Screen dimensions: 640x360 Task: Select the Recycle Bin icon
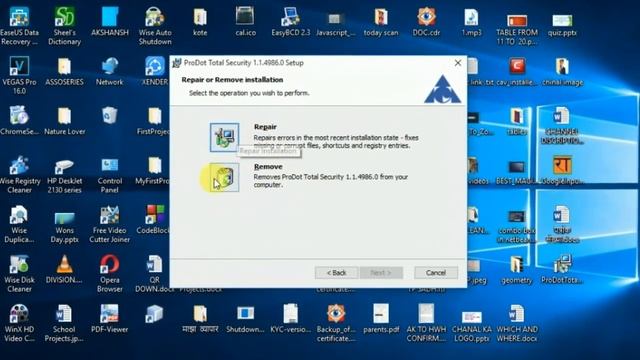(x=110, y=116)
